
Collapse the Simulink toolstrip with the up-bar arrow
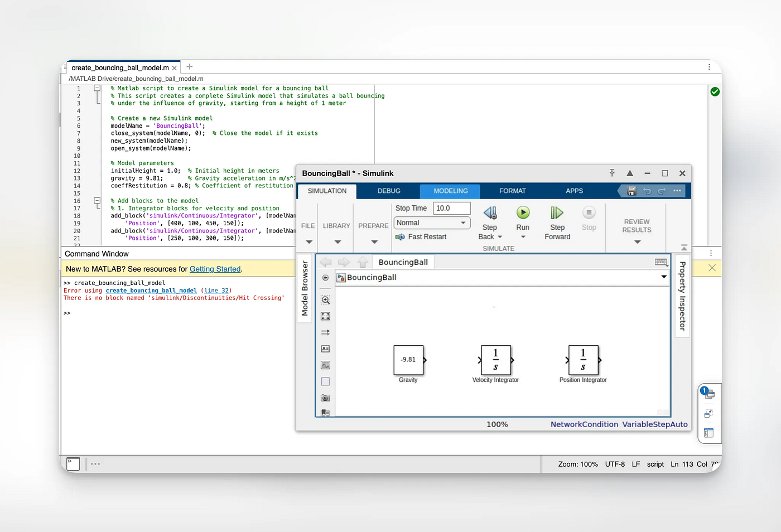[684, 247]
